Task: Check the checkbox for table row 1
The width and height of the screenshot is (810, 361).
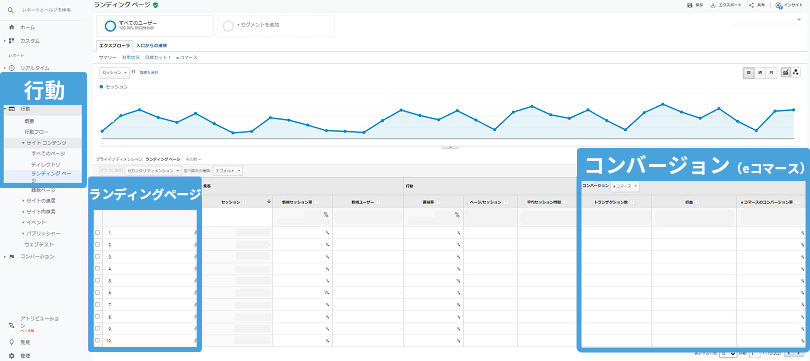Action: coord(98,232)
